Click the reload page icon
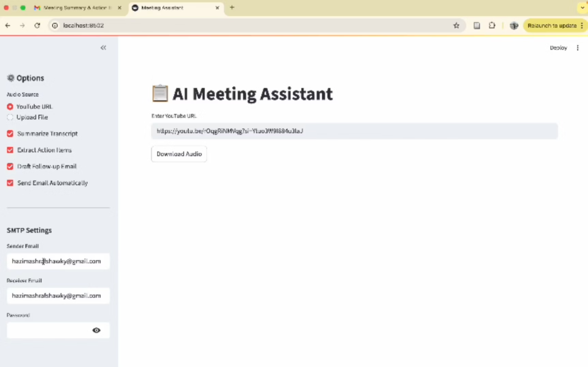Screen dimensions: 588x367 pyautogui.click(x=37, y=25)
